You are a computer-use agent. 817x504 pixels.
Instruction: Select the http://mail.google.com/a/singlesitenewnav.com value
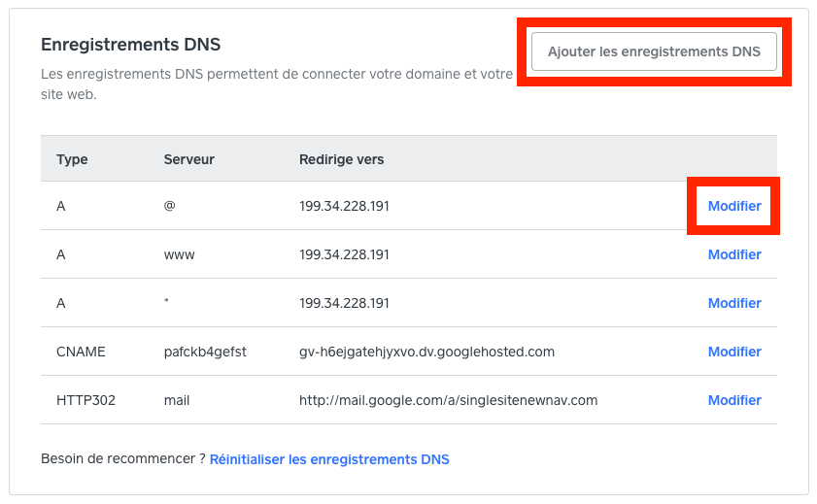tap(448, 400)
